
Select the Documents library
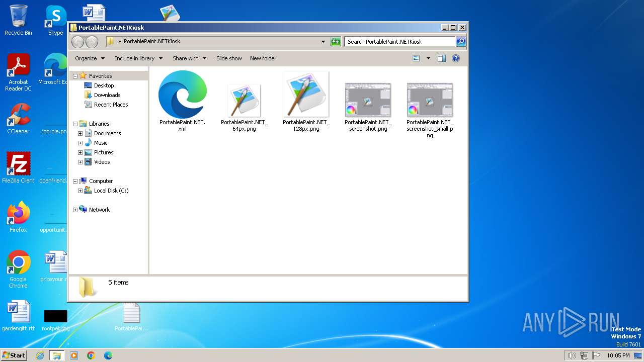click(x=107, y=133)
